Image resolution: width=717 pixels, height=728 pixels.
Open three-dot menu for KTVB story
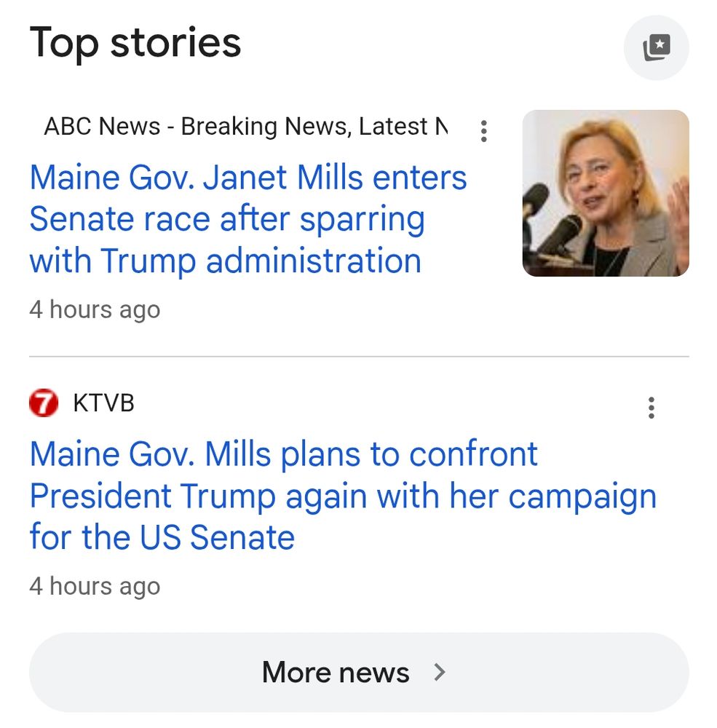(x=651, y=408)
